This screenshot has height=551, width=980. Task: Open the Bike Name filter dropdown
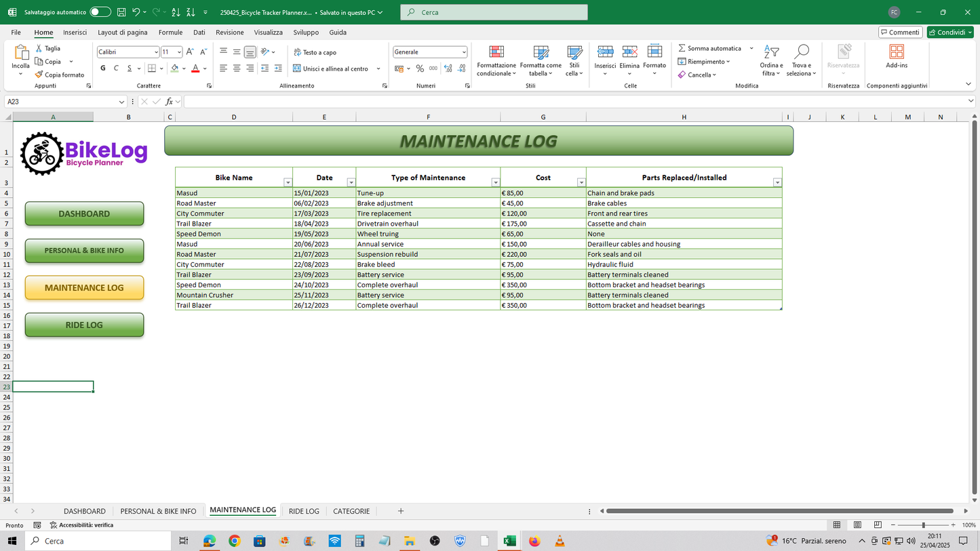tap(288, 183)
